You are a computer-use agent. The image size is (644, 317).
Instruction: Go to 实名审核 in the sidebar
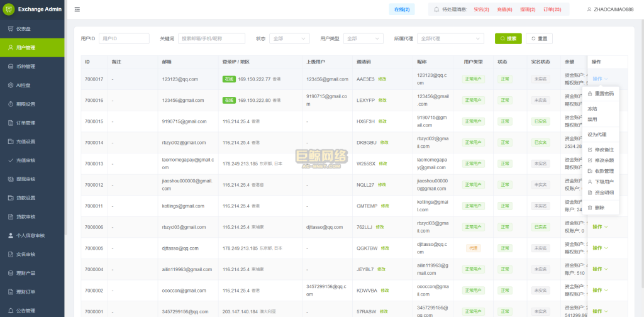pos(32,254)
